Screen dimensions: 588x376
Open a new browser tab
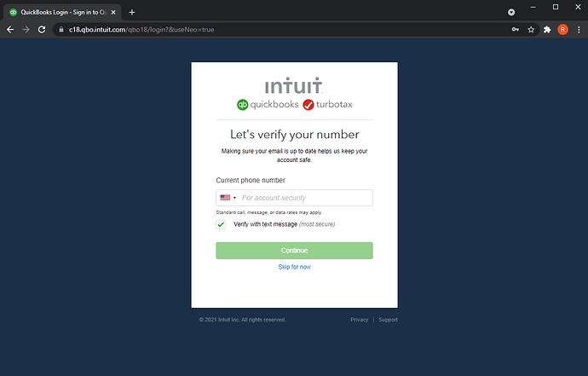pyautogui.click(x=131, y=13)
